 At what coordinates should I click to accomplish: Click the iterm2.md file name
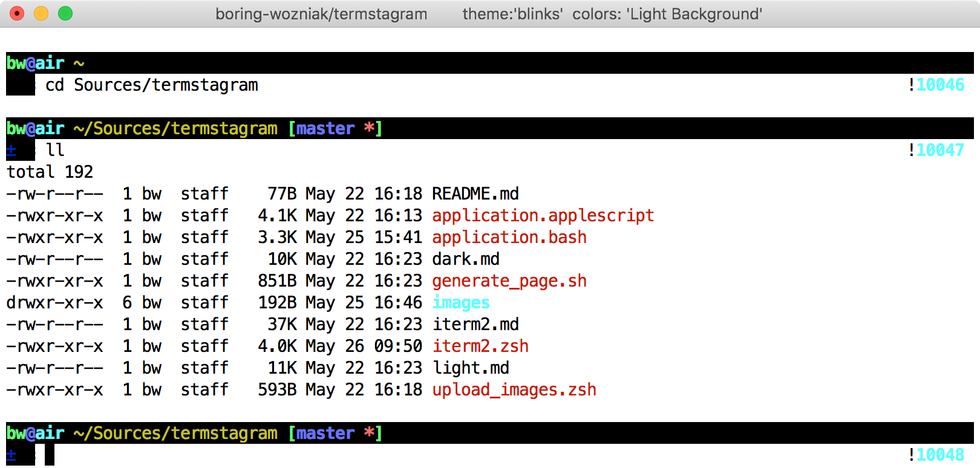tap(475, 324)
